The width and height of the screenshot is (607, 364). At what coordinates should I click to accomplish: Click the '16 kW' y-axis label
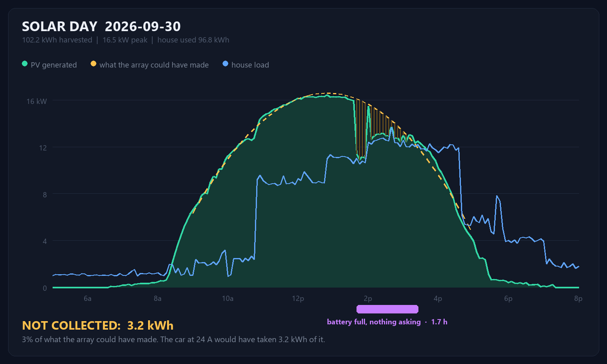point(37,101)
